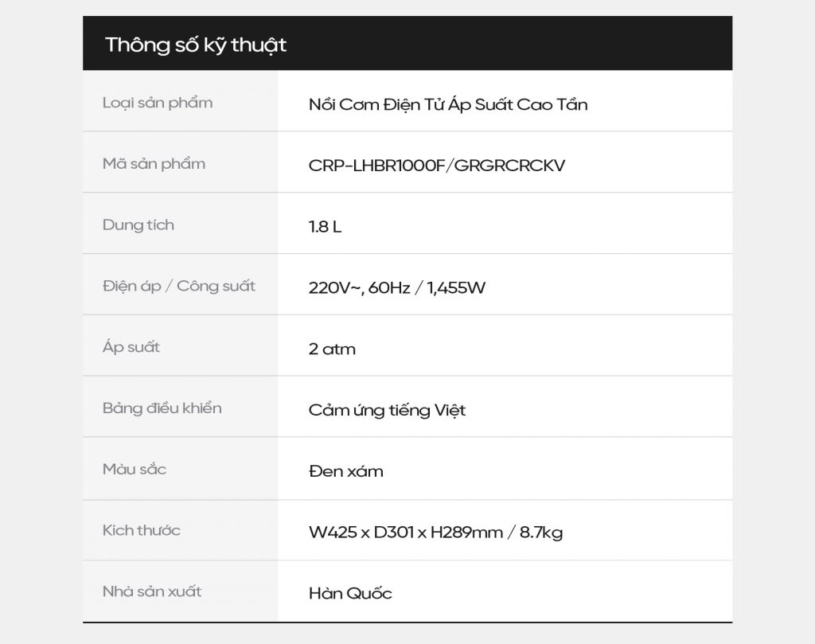Image resolution: width=815 pixels, height=644 pixels.
Task: Click the 'Thông số kỹ thuật' header title
Action: click(x=196, y=45)
